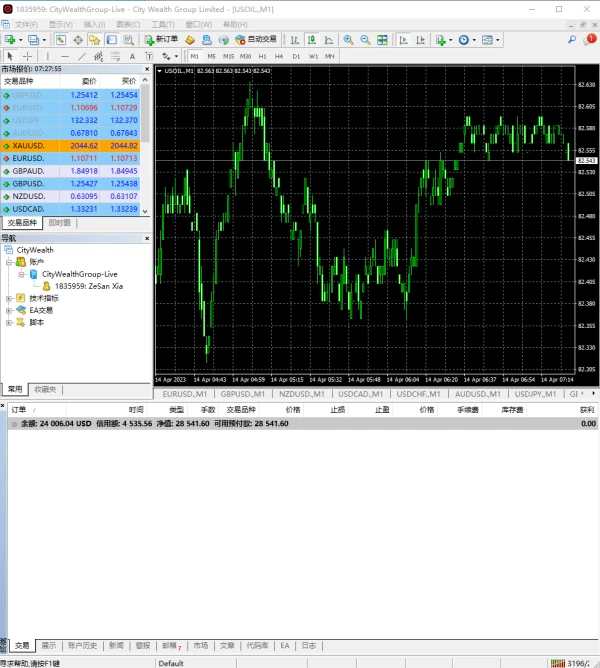Select the M15 timeframe button
Viewport: 600px width, 668px height.
(x=228, y=56)
